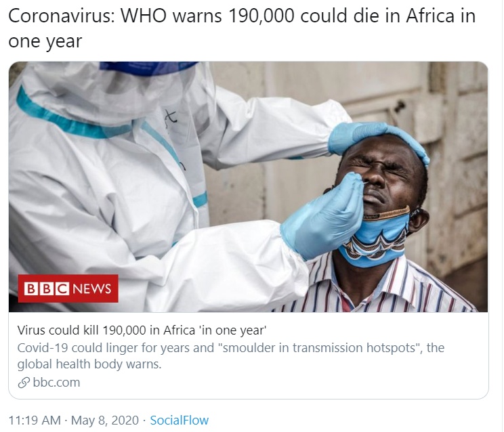Screen dimensions: 504x432
Task: Open the bbc.com domain link
Action: [56, 382]
